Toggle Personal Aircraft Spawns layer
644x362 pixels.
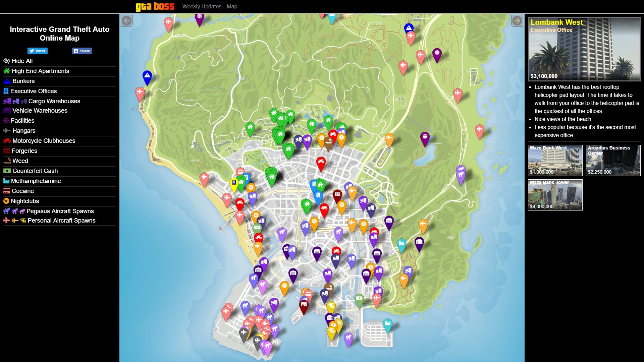(x=50, y=221)
